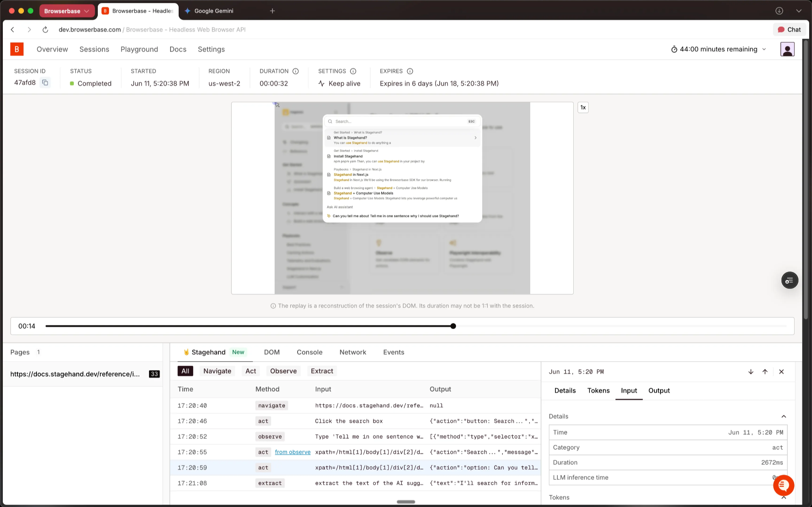Go forward with browser forward arrow

click(29, 30)
